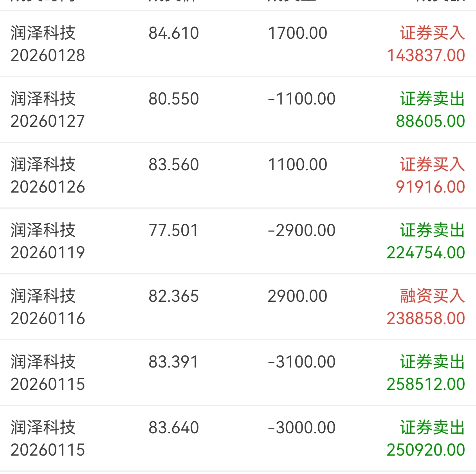Select quantity 1100.00 at price 83.560
Image resolution: width=476 pixels, height=474 pixels.
point(297,164)
